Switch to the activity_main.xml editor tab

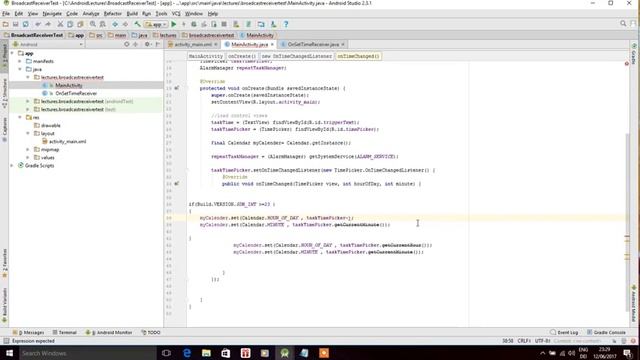[x=193, y=44]
